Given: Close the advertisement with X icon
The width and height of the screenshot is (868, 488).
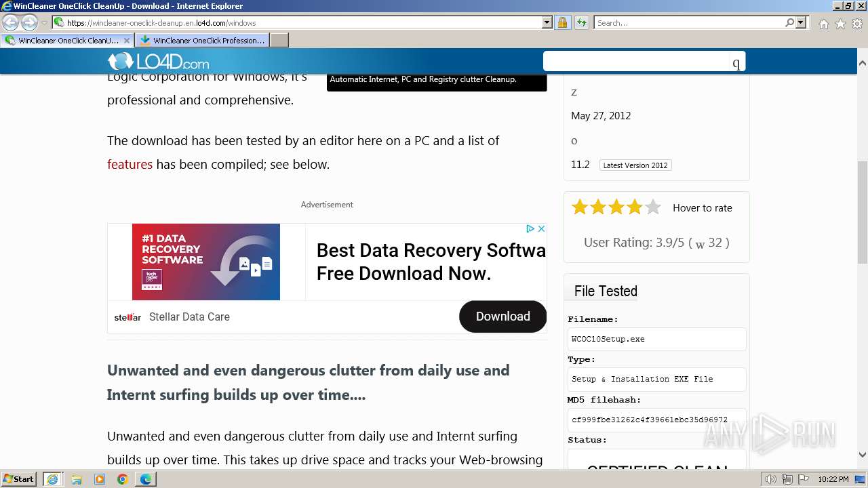Looking at the screenshot, I should [541, 229].
